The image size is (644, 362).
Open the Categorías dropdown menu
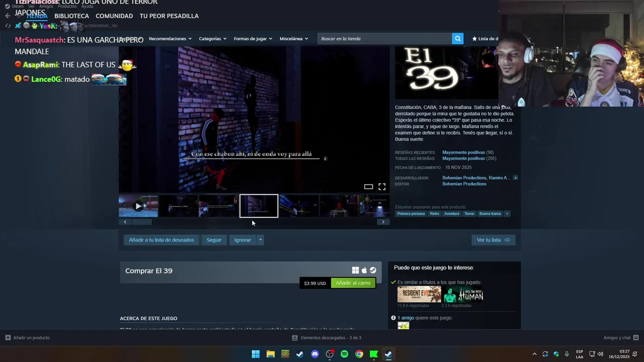[212, 39]
